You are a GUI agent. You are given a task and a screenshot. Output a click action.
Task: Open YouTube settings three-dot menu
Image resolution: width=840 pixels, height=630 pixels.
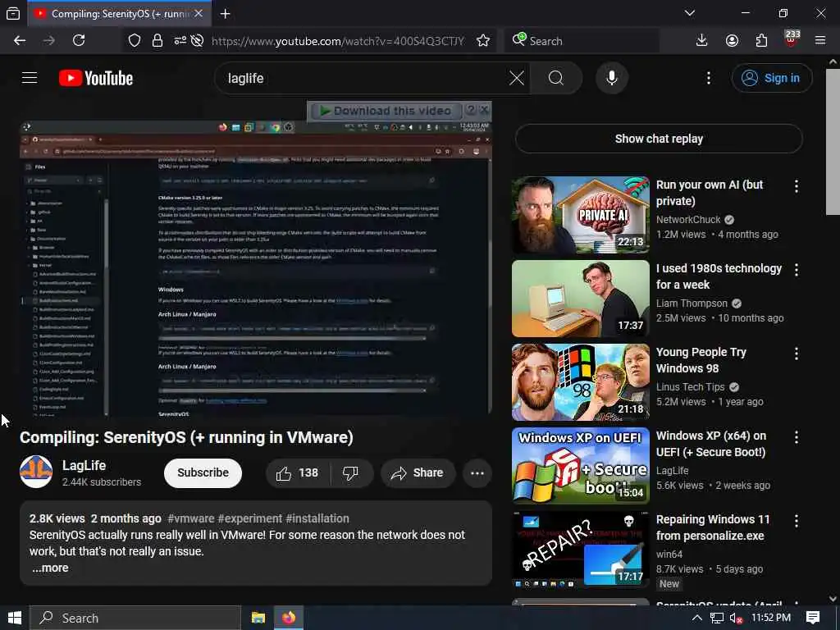(x=708, y=78)
